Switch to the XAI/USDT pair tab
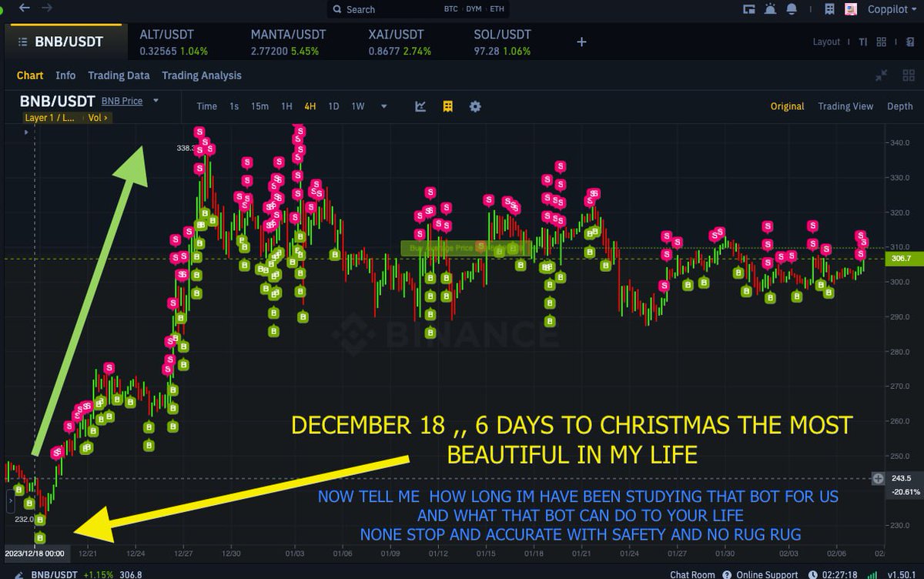The width and height of the screenshot is (924, 579). click(x=399, y=42)
